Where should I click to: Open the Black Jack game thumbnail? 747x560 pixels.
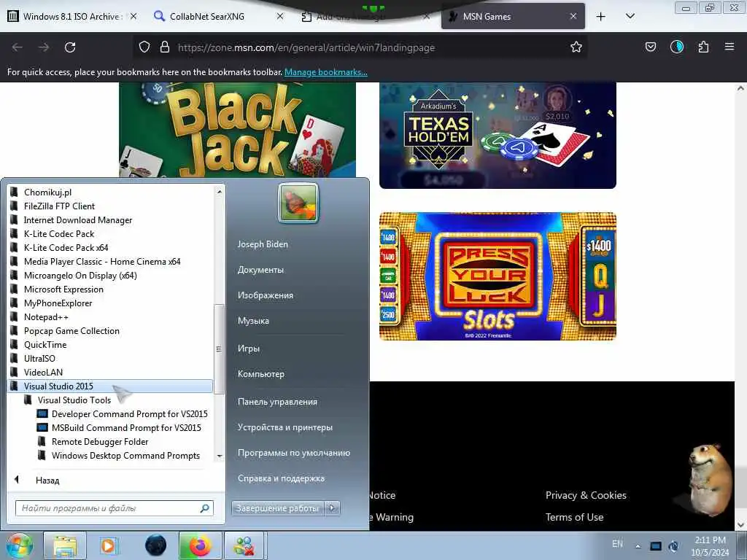point(237,130)
